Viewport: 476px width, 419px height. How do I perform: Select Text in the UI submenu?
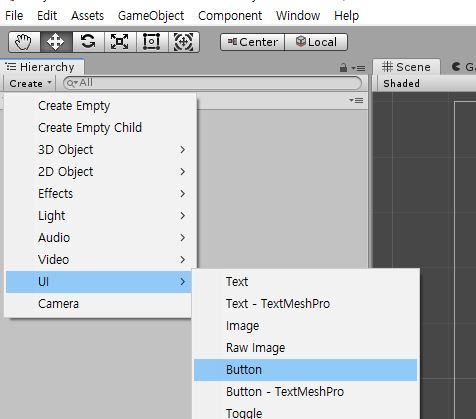(x=305, y=282)
